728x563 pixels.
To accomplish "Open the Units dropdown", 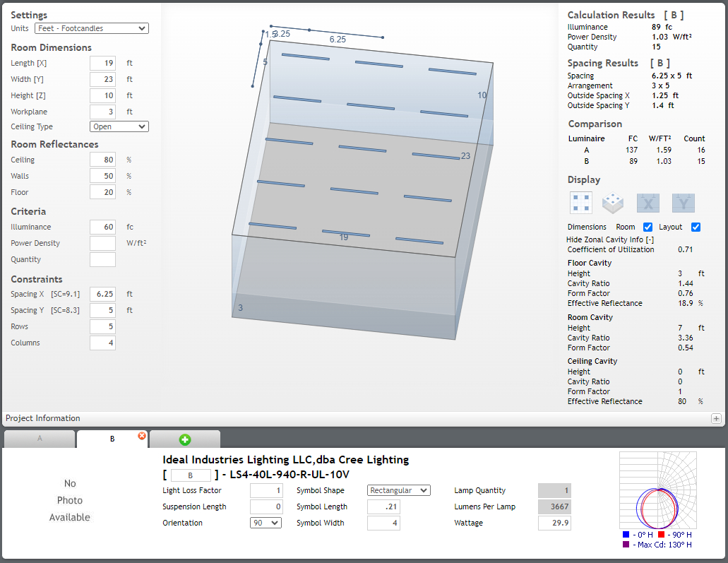I will [92, 28].
